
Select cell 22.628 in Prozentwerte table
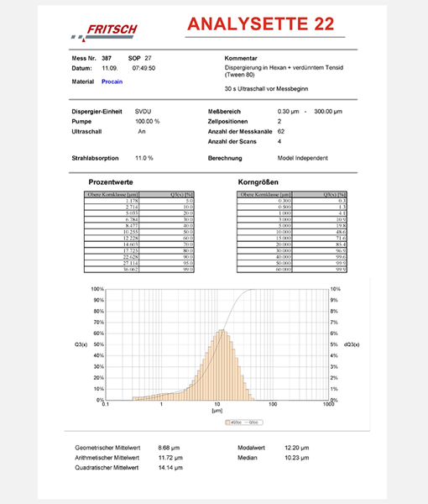[112, 257]
